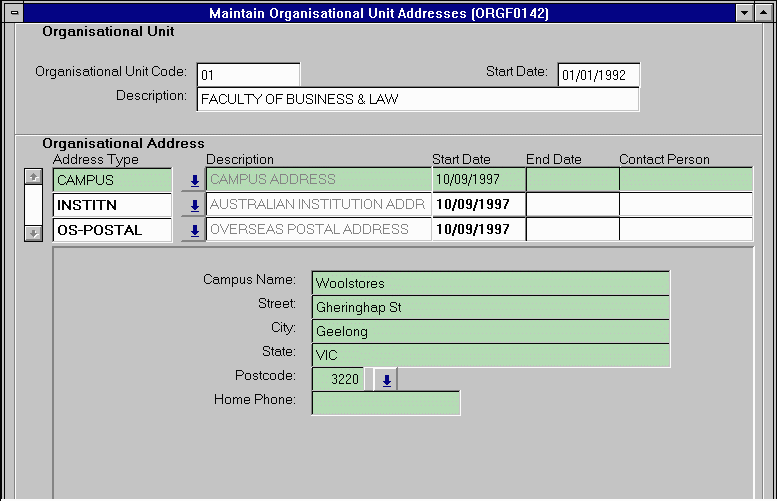Open the lookup arrow beside INSTITN address type
The height and width of the screenshot is (501, 777).
[x=194, y=205]
